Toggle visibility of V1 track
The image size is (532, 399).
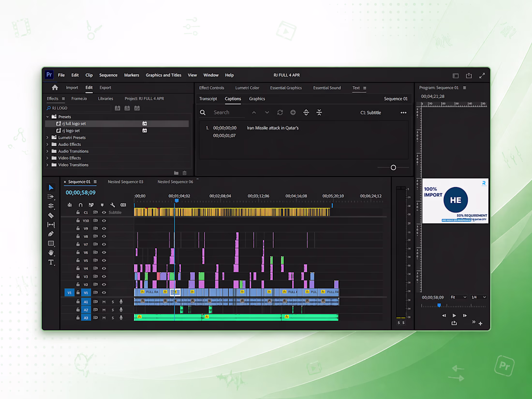pos(104,293)
